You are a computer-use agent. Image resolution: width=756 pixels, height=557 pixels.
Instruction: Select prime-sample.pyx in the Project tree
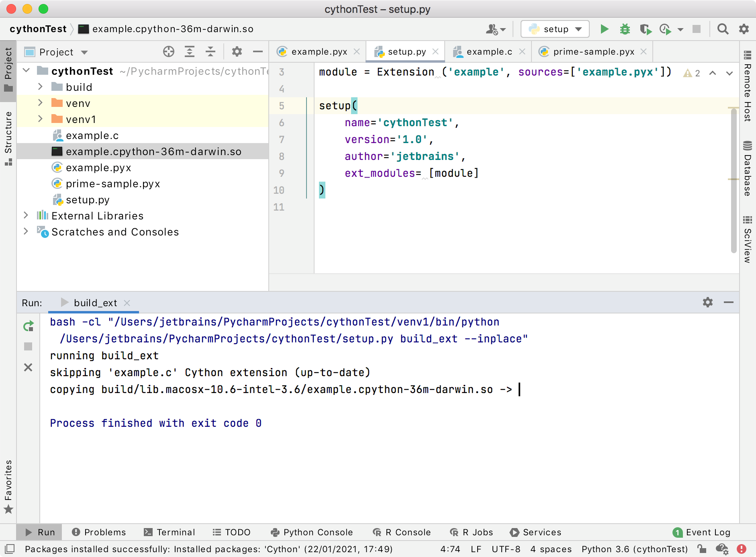tap(113, 184)
